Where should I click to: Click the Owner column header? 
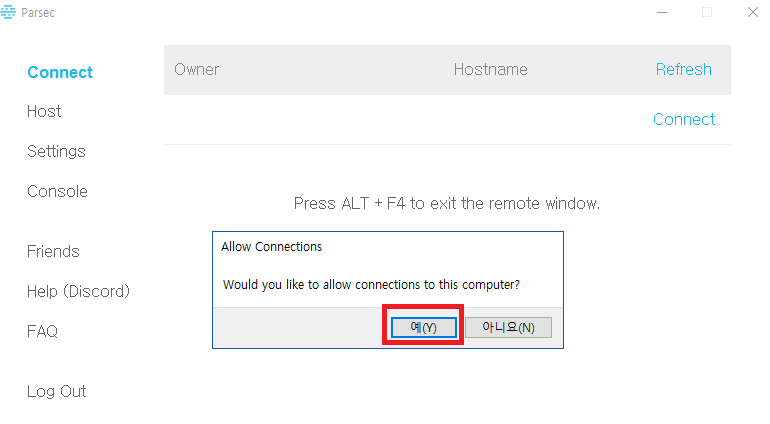(x=196, y=69)
